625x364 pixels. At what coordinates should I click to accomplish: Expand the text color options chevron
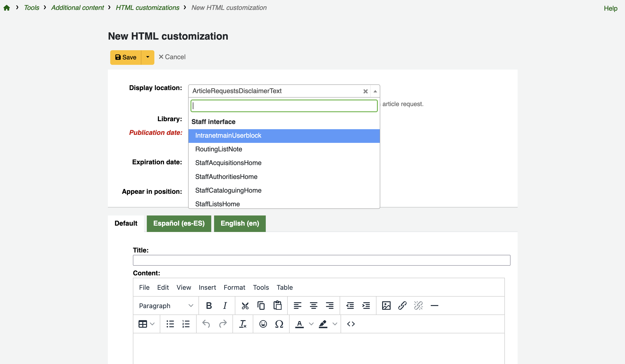pos(311,324)
